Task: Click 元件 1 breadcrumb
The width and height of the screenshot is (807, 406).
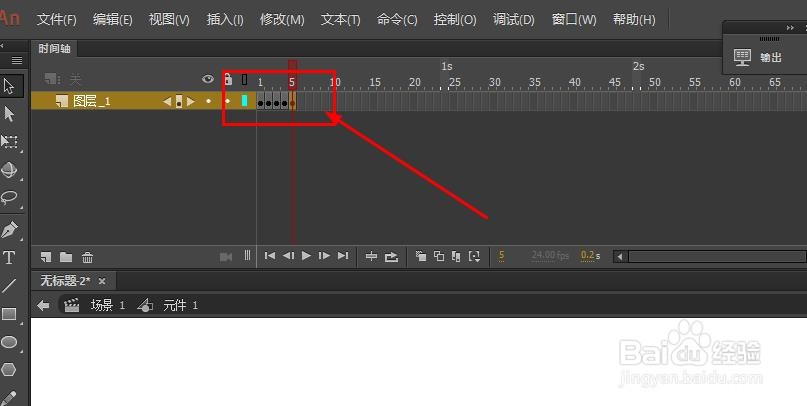Action: coord(180,305)
